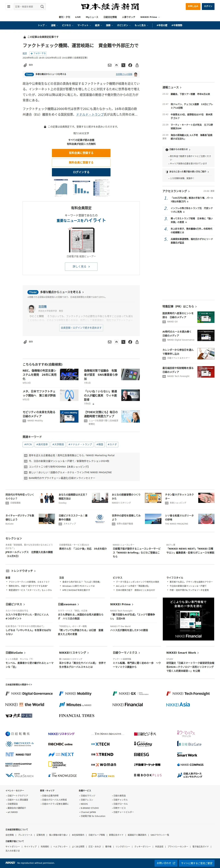Share on Facebook icon under the headline
Screen dimensions: 220x868
coord(130,65)
